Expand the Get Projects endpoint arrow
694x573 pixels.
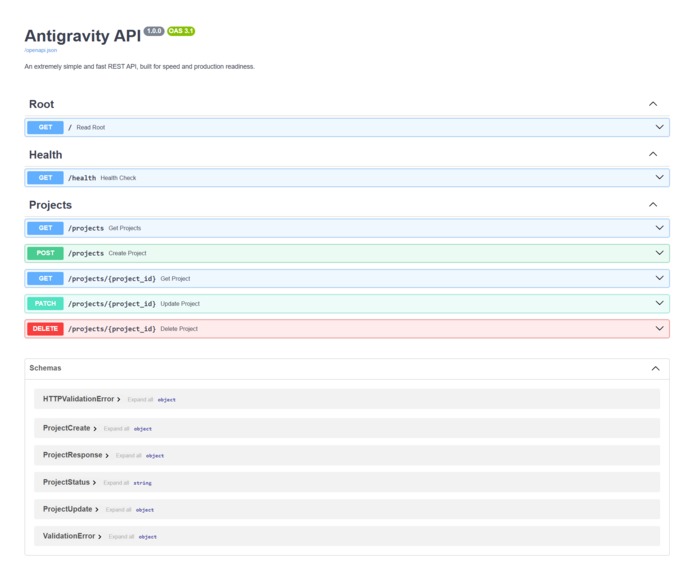click(659, 228)
